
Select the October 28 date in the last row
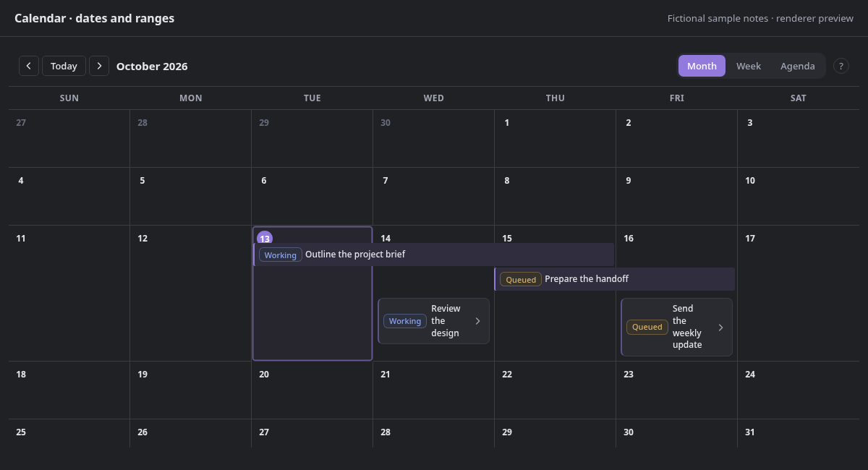[x=386, y=432]
